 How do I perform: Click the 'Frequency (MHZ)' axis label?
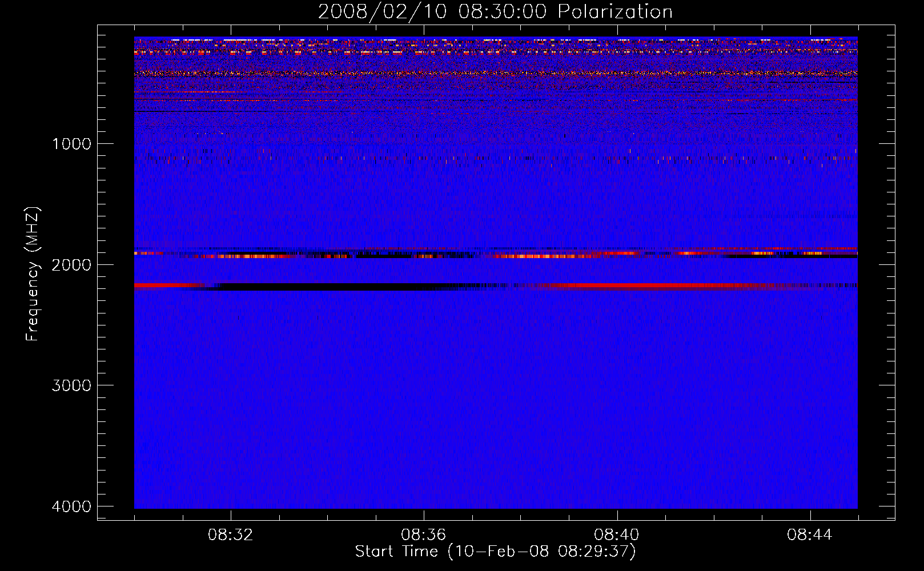(x=33, y=274)
